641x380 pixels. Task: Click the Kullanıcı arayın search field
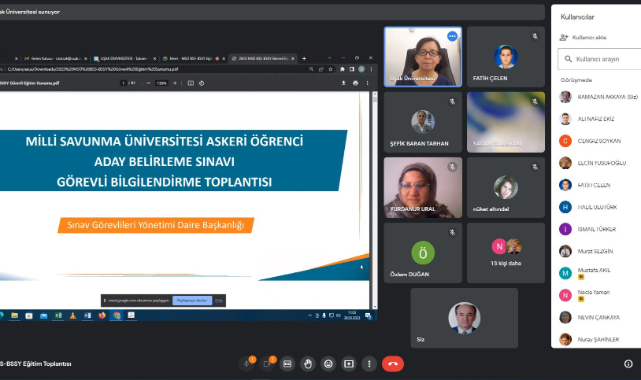(x=600, y=59)
